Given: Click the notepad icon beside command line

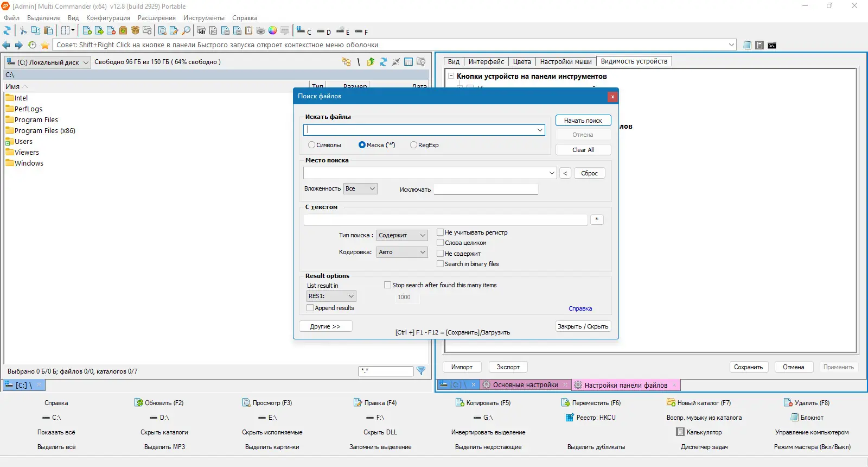Looking at the screenshot, I should (748, 45).
